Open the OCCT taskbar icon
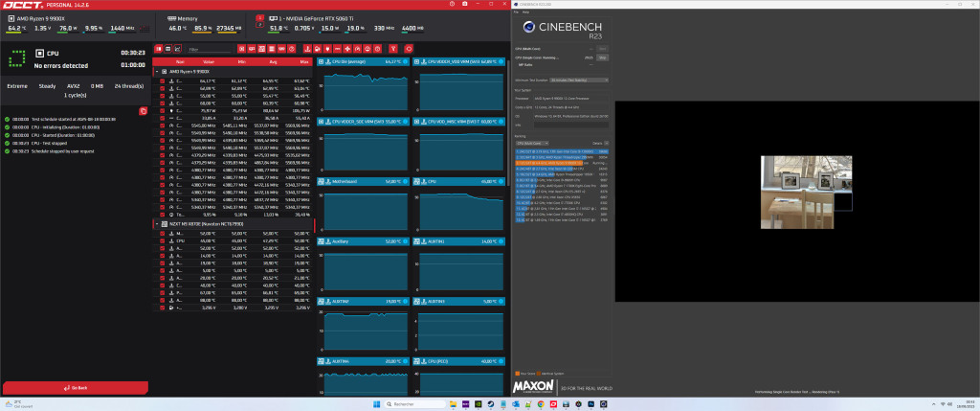980x411 pixels. tap(553, 404)
